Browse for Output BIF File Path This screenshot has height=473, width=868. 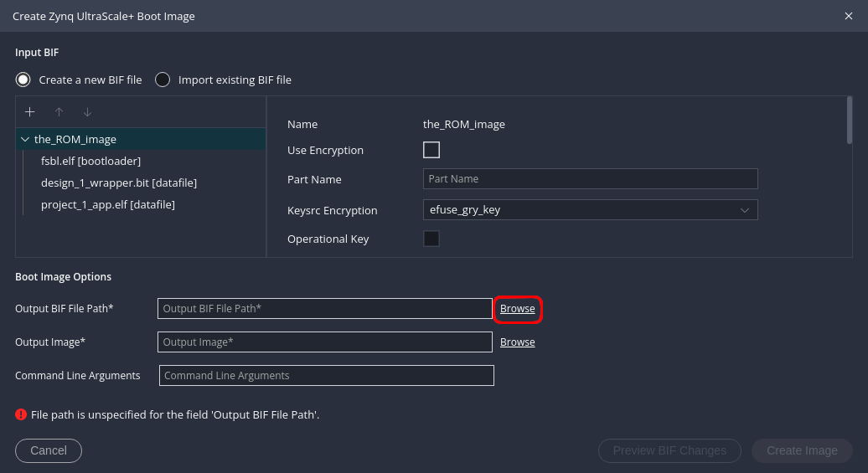(x=517, y=309)
